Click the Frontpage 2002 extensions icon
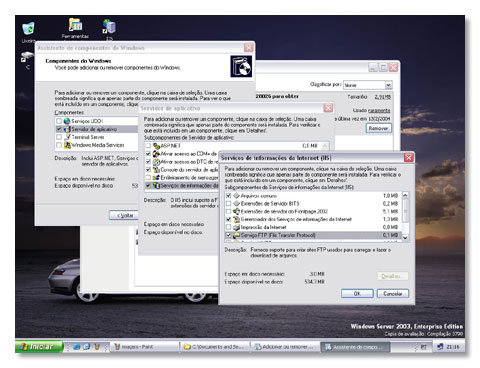This screenshot has height=368, width=480. tap(236, 211)
